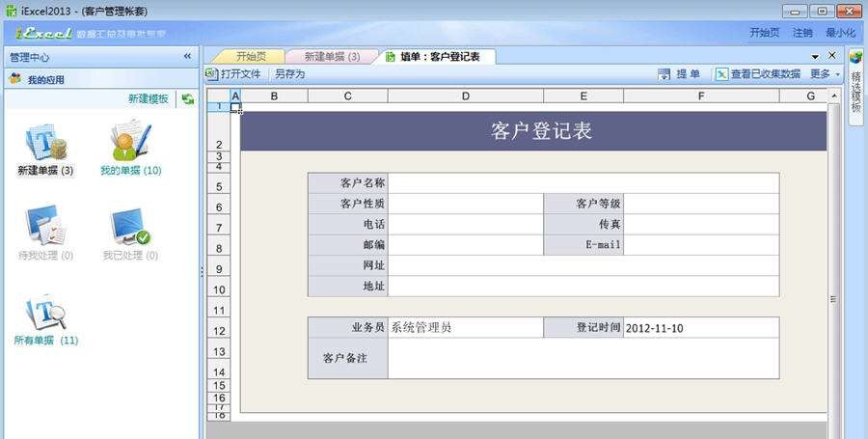The height and width of the screenshot is (439, 868).
Task: Click the panel splitter grip
Action: point(202,271)
